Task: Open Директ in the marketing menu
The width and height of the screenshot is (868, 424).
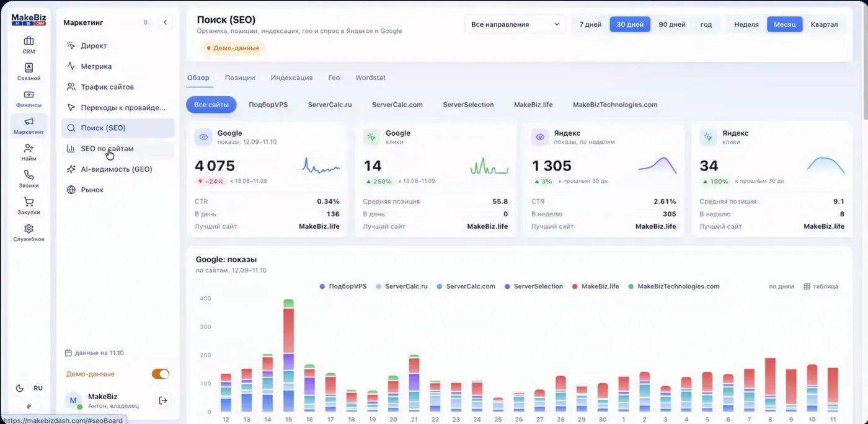Action: 118,46
